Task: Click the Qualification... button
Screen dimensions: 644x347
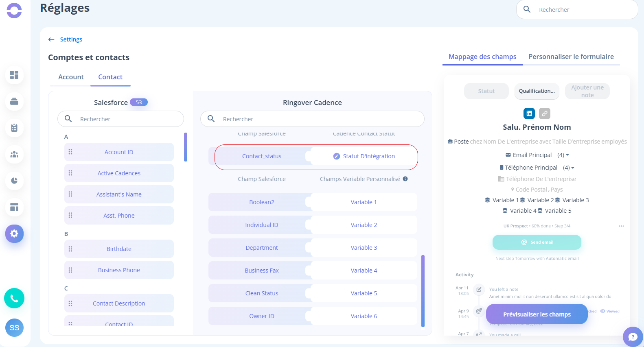Action: (537, 91)
